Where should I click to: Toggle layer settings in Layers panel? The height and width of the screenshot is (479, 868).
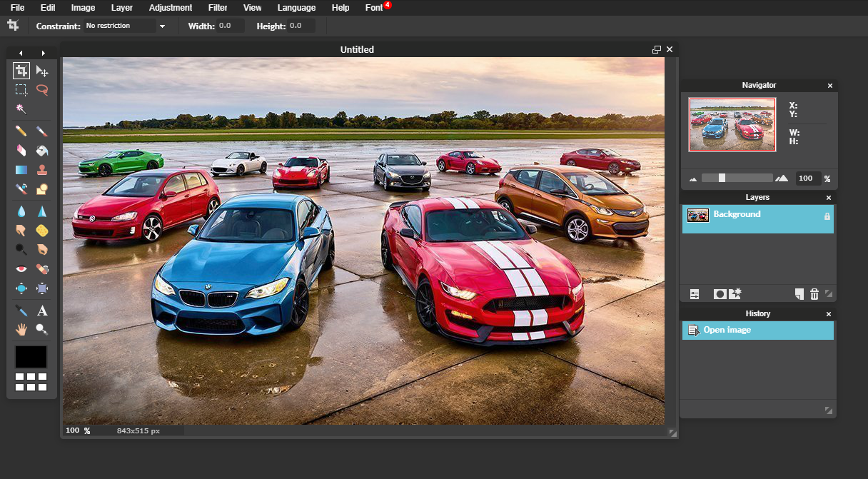(694, 294)
